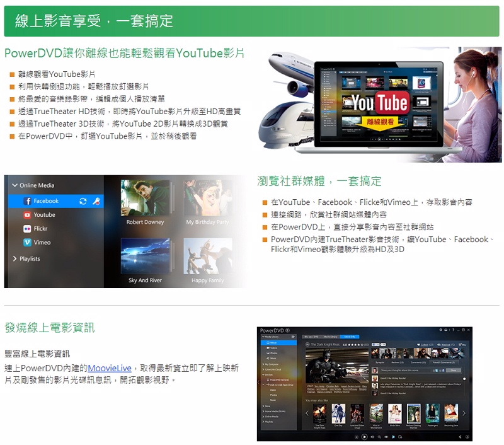Click the comments scrollbar knob
The width and height of the screenshot is (504, 445).
pyautogui.click(x=464, y=379)
